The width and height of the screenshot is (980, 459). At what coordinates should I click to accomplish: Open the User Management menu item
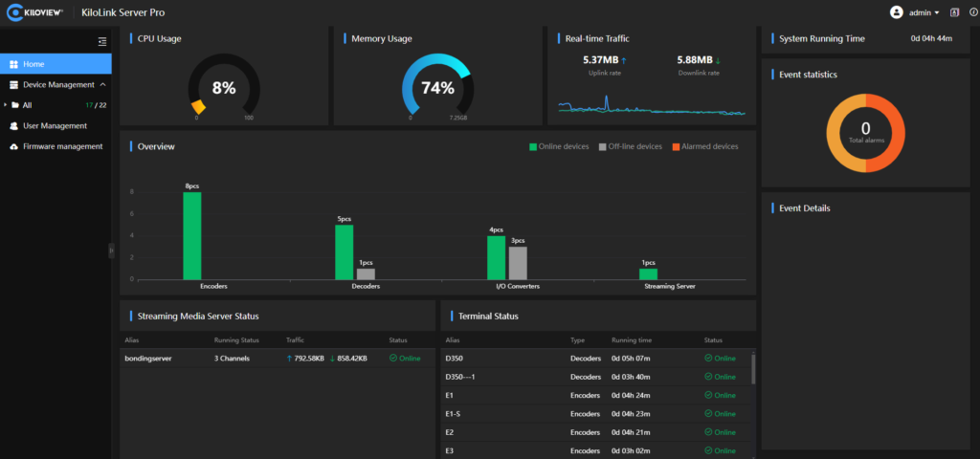(x=56, y=125)
